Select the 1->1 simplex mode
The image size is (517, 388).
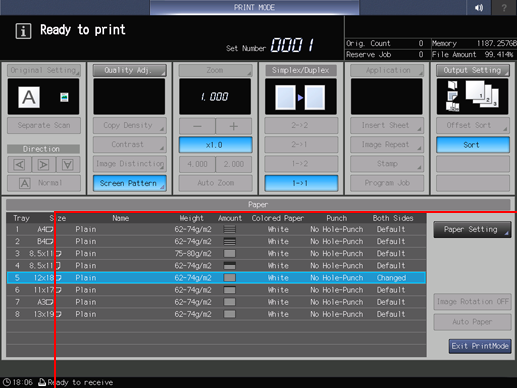pos(301,183)
